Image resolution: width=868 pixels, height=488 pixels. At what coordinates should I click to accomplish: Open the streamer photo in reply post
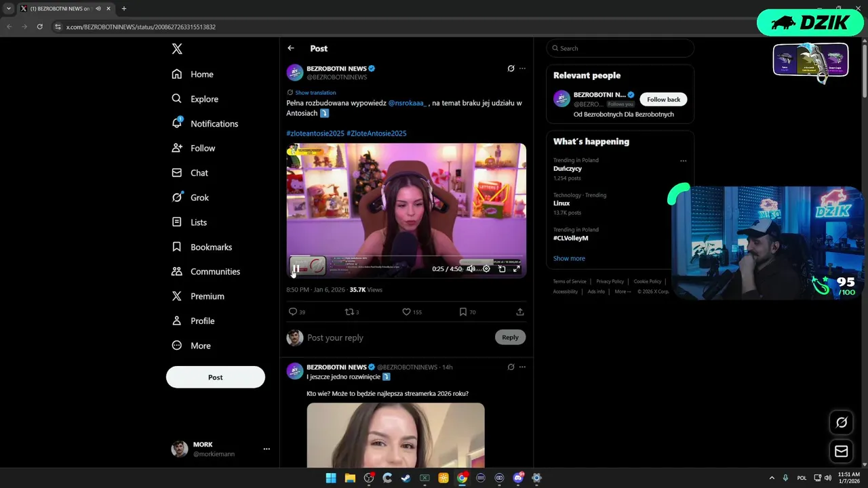[395, 435]
